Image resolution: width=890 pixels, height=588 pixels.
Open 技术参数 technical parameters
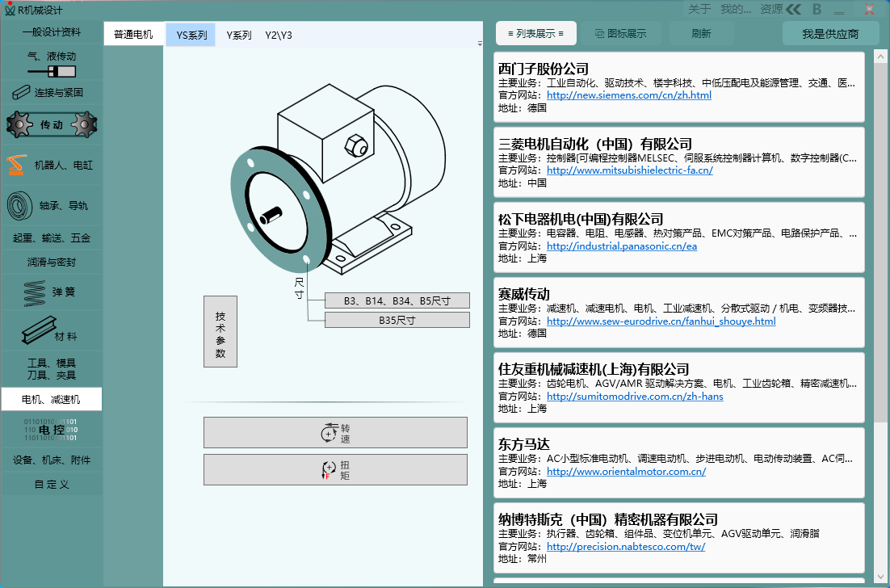220,331
